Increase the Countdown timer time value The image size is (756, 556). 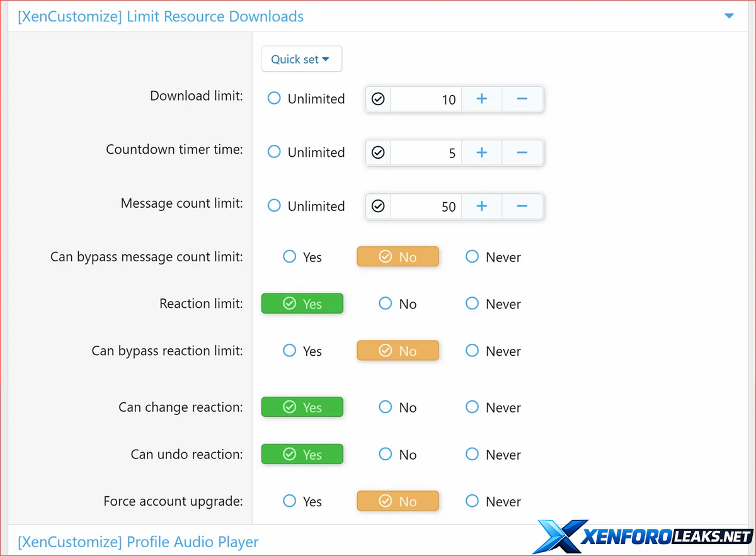(481, 152)
